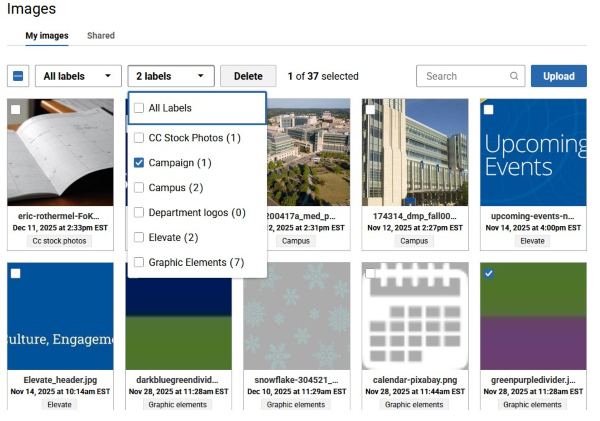Click the snowflake-304521 file name
Screen dimensions: 600x421
(x=297, y=380)
